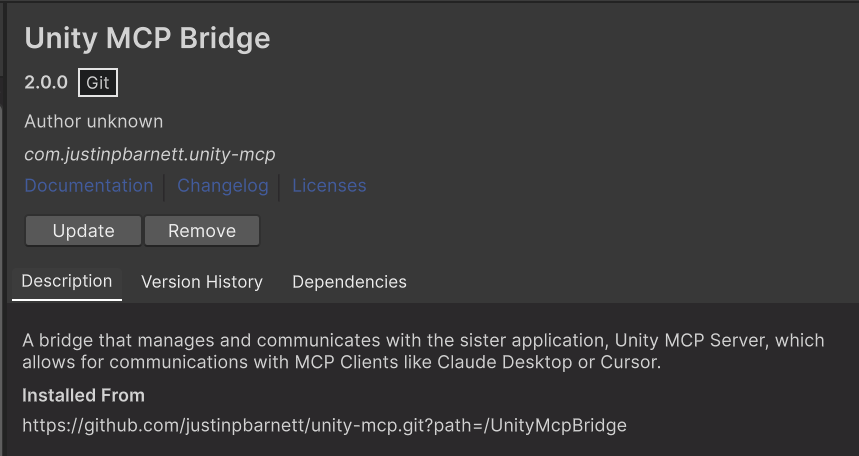Viewport: 859px width, 456px height.
Task: Remove the Unity MCP Bridge package
Action: coord(202,231)
